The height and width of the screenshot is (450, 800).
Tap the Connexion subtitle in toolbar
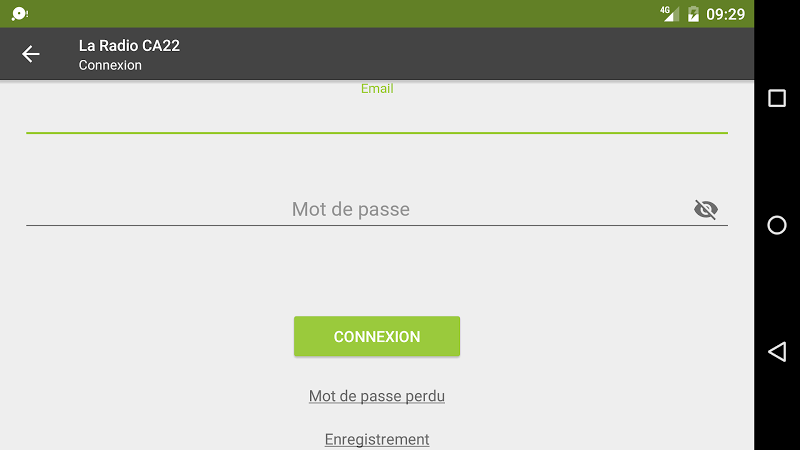[x=110, y=65]
